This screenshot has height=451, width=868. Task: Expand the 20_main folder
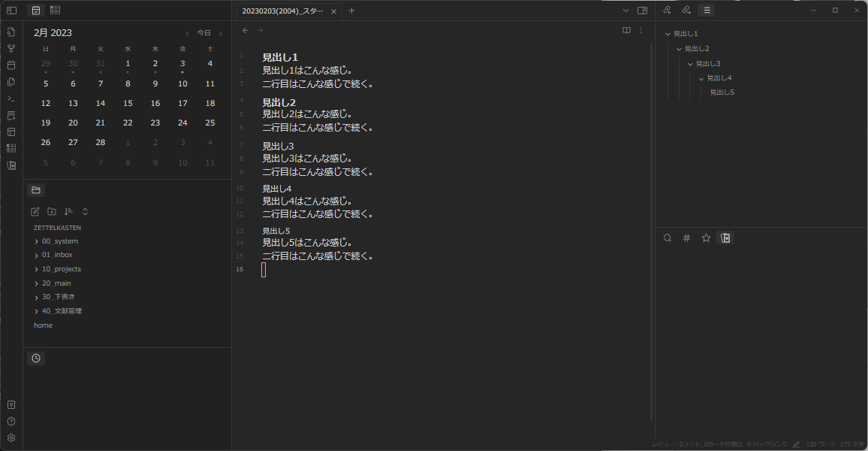(x=56, y=283)
